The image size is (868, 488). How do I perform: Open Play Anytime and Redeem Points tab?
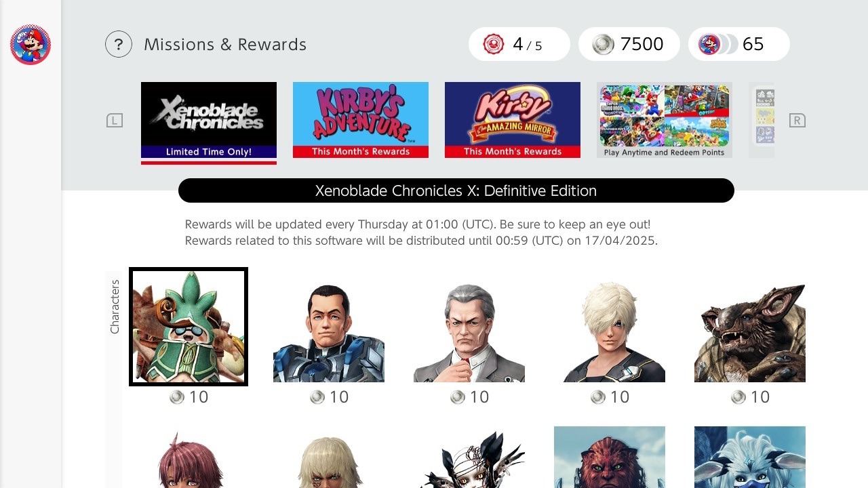click(x=665, y=120)
